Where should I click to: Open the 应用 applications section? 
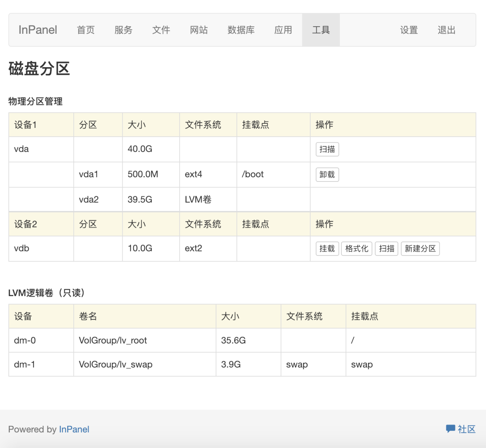(x=283, y=30)
